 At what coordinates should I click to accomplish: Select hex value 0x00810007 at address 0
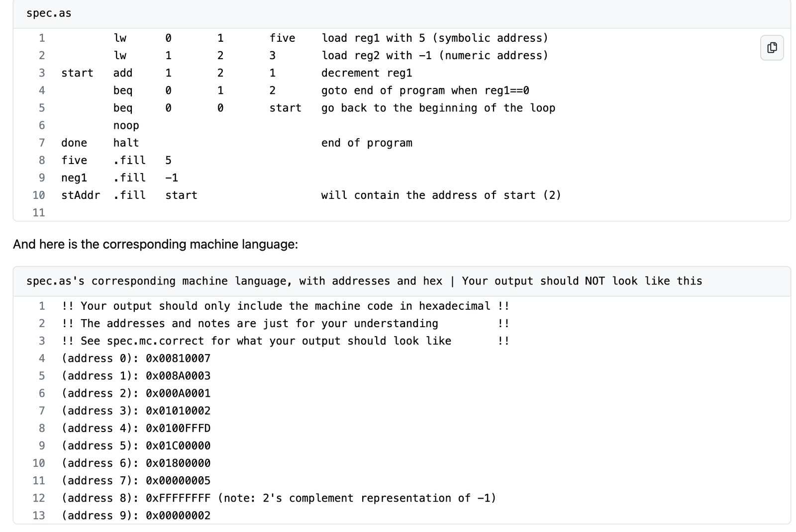(178, 358)
